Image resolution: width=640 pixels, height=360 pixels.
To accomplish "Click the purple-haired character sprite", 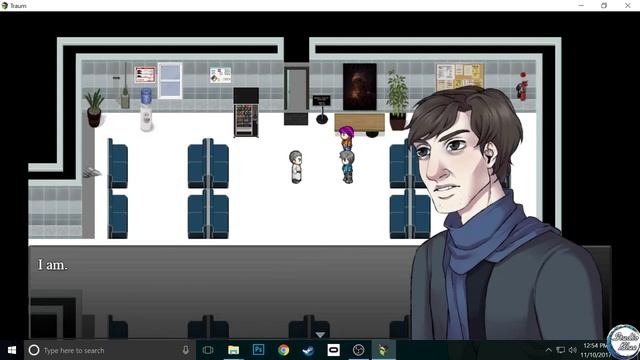I will (x=347, y=138).
